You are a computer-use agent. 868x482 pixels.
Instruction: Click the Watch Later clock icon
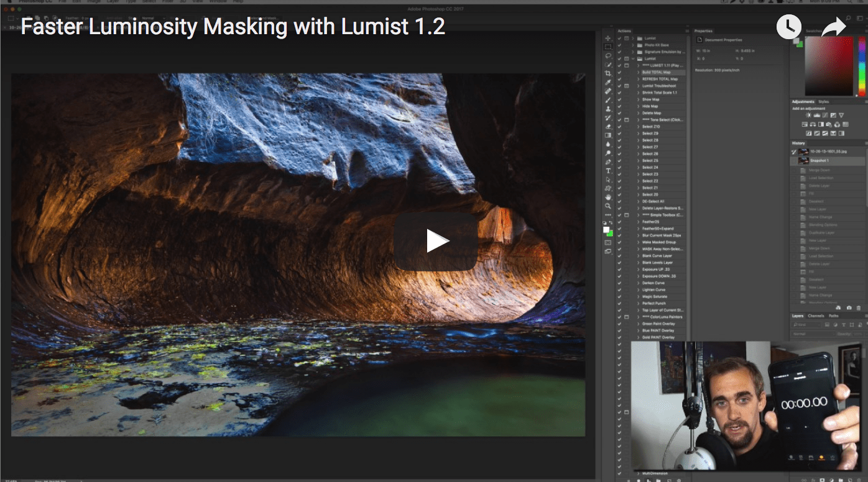[788, 27]
